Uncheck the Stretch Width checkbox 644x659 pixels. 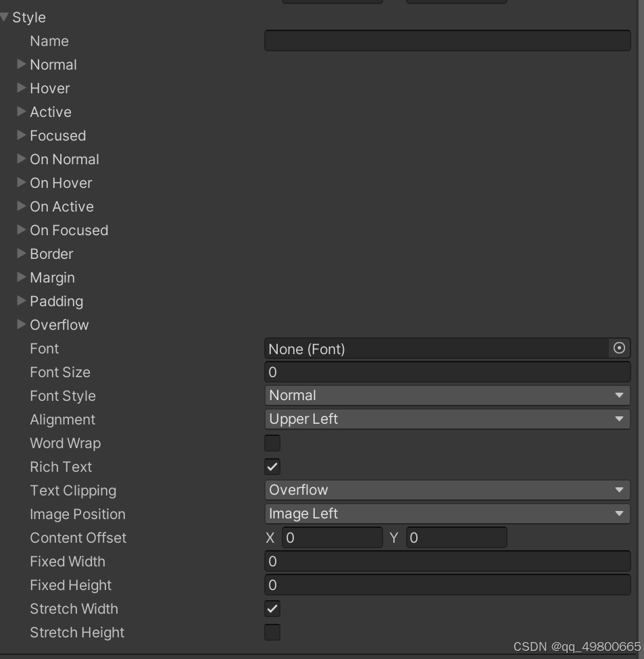(272, 608)
